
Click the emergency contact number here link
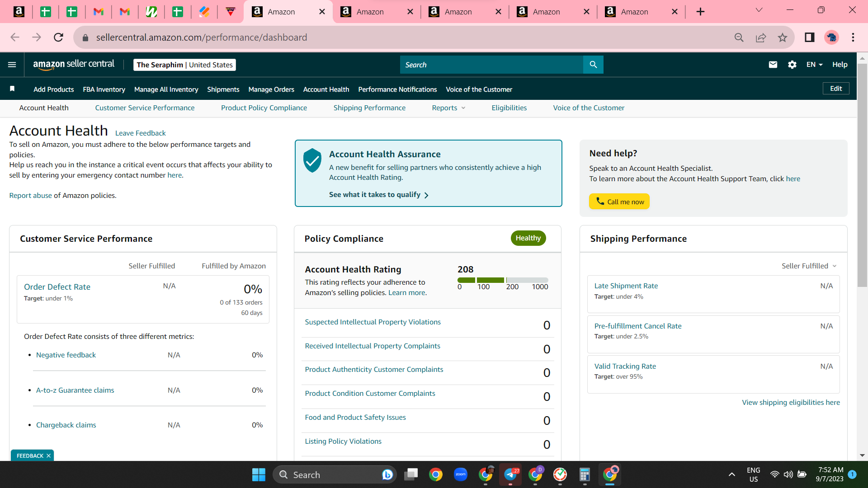tap(174, 175)
